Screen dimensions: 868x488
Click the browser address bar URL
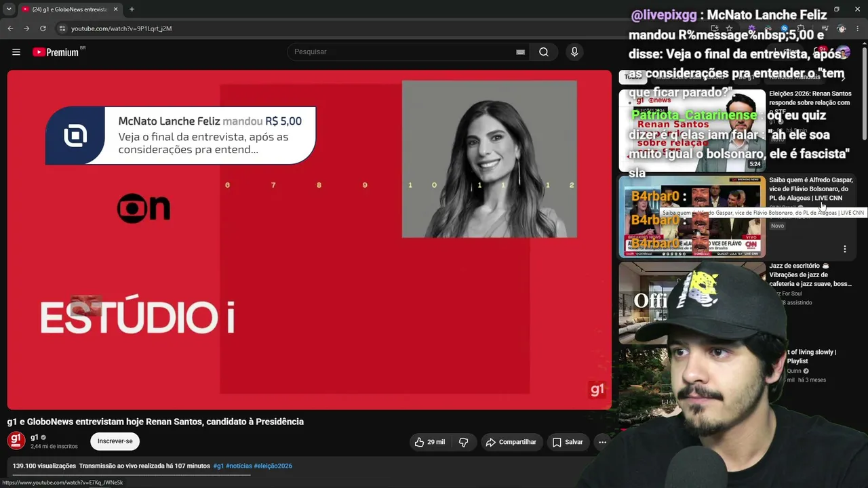pyautogui.click(x=121, y=28)
